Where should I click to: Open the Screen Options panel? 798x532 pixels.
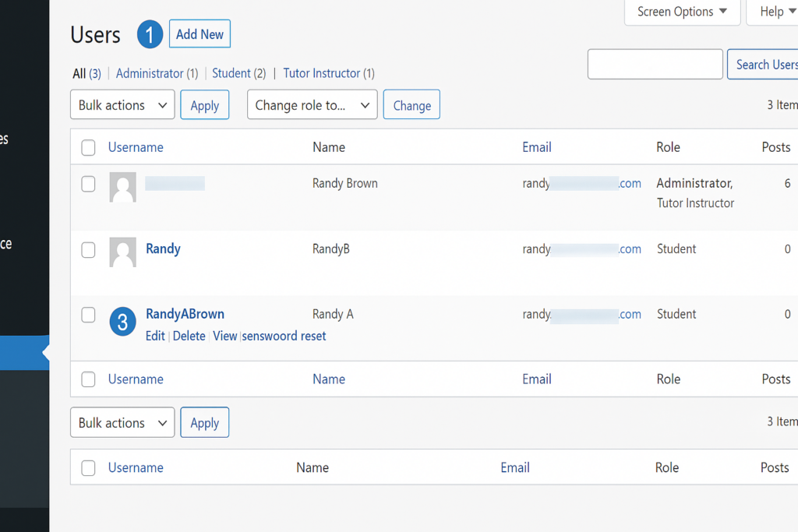(682, 12)
